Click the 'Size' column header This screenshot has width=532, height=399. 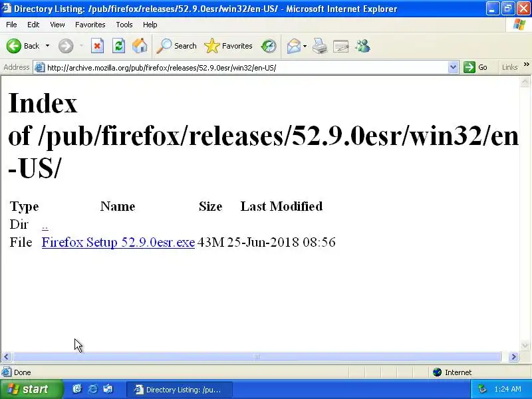click(210, 206)
